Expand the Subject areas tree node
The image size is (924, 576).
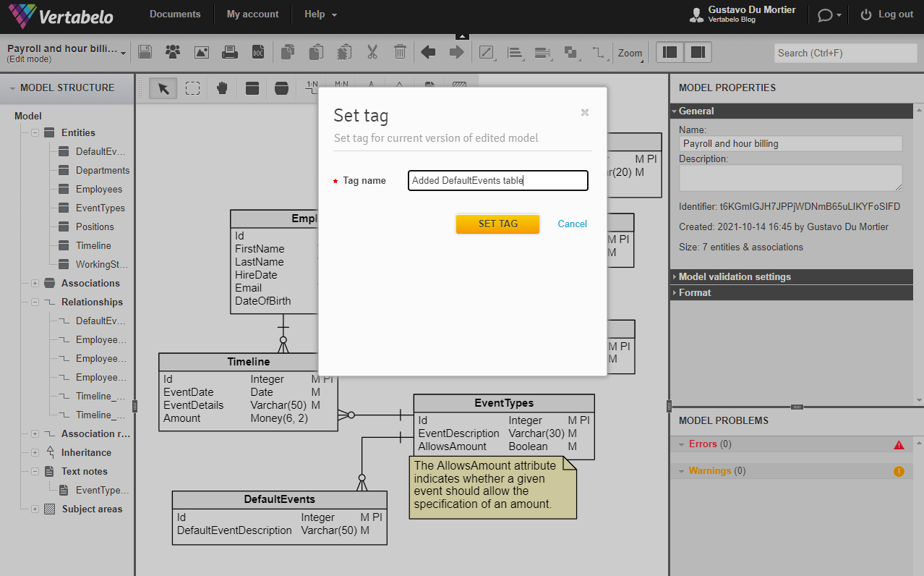tap(35, 509)
